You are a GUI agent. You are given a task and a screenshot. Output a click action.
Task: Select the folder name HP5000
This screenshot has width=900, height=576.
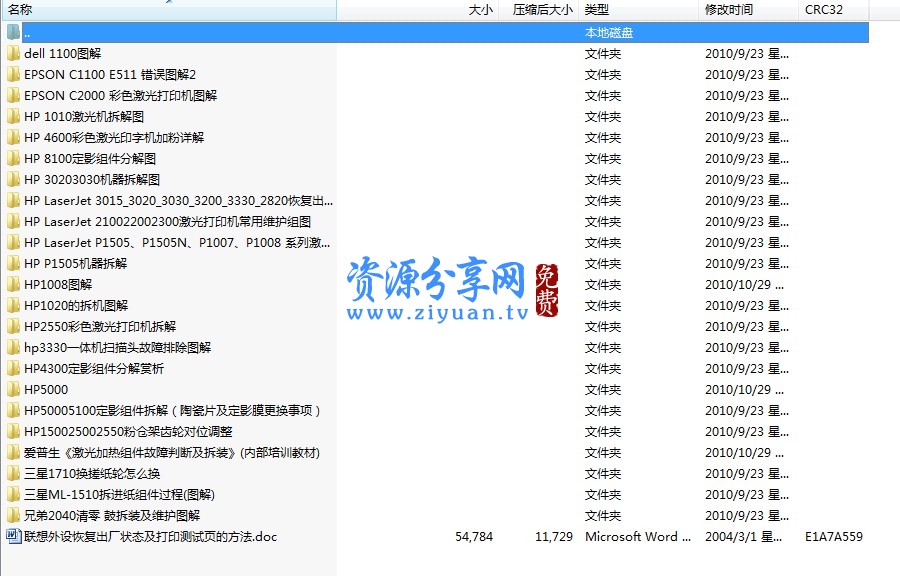(x=46, y=390)
